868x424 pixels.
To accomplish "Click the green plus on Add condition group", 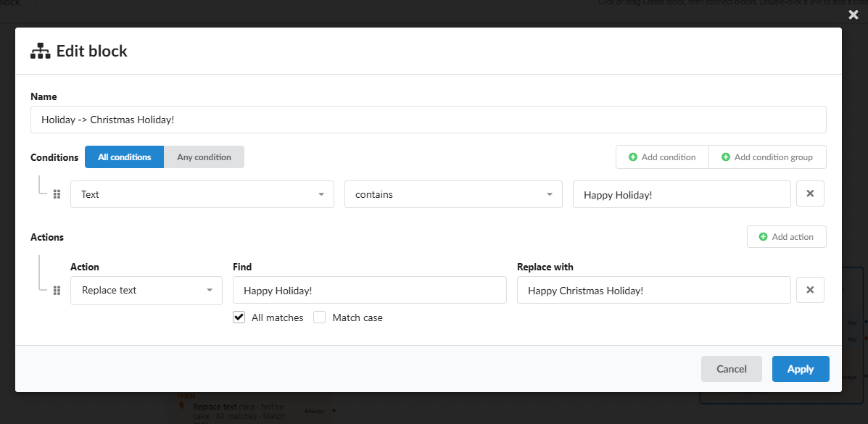I will coord(726,157).
